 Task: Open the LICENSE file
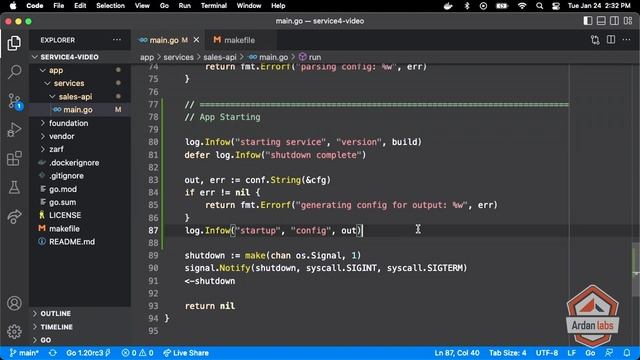click(80, 215)
